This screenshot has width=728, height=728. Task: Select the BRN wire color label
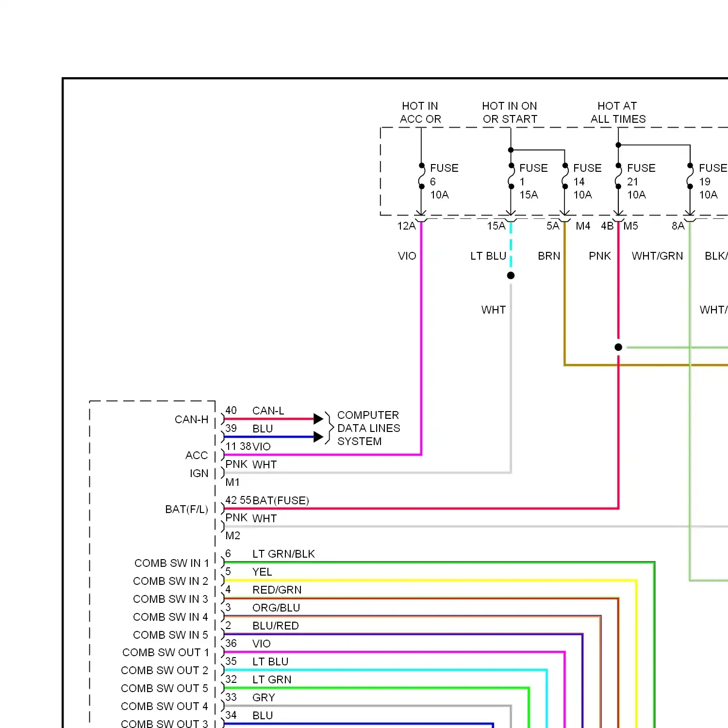549,256
